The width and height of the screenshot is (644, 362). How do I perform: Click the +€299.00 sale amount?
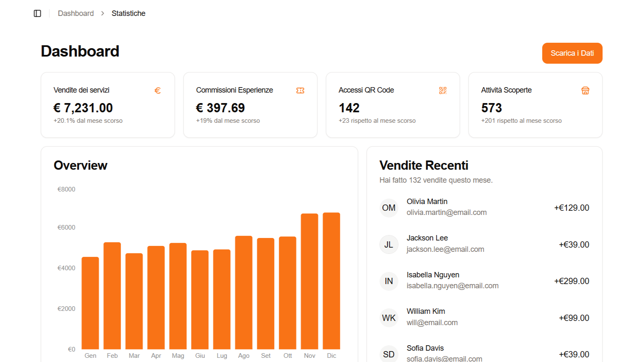coord(571,281)
